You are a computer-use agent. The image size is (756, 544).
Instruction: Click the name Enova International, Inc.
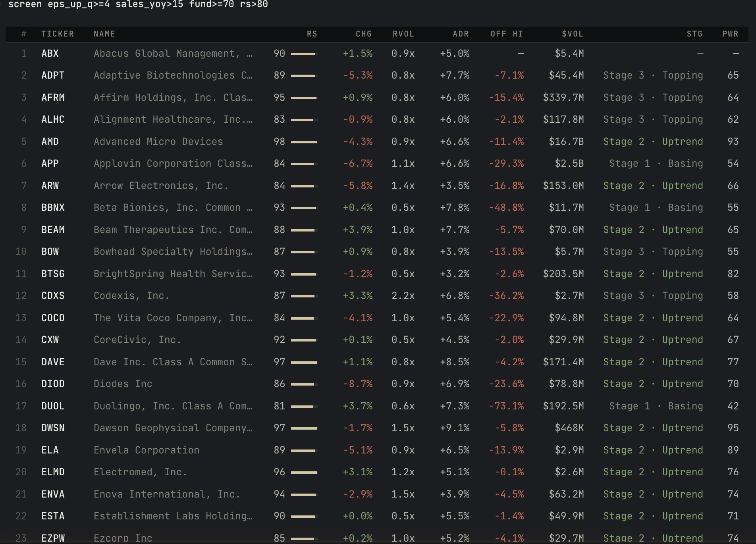coord(167,494)
